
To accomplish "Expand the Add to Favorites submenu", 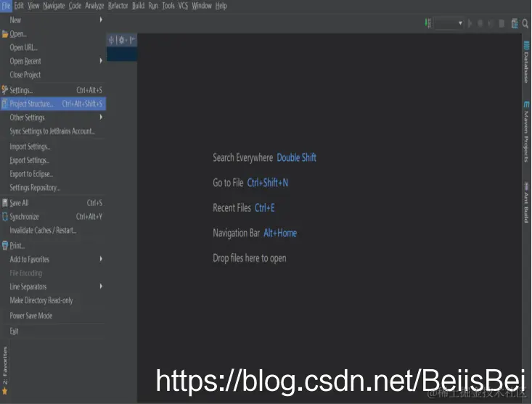I will [x=53, y=259].
